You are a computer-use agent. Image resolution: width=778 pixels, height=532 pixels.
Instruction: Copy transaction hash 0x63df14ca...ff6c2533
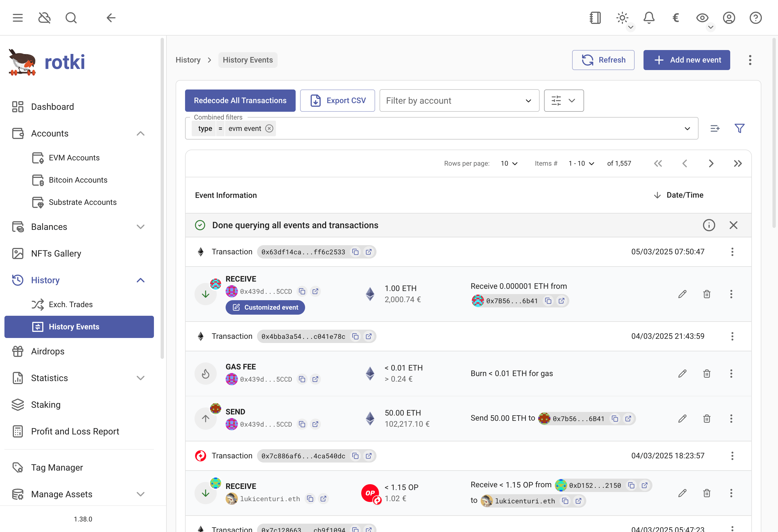pyautogui.click(x=356, y=252)
